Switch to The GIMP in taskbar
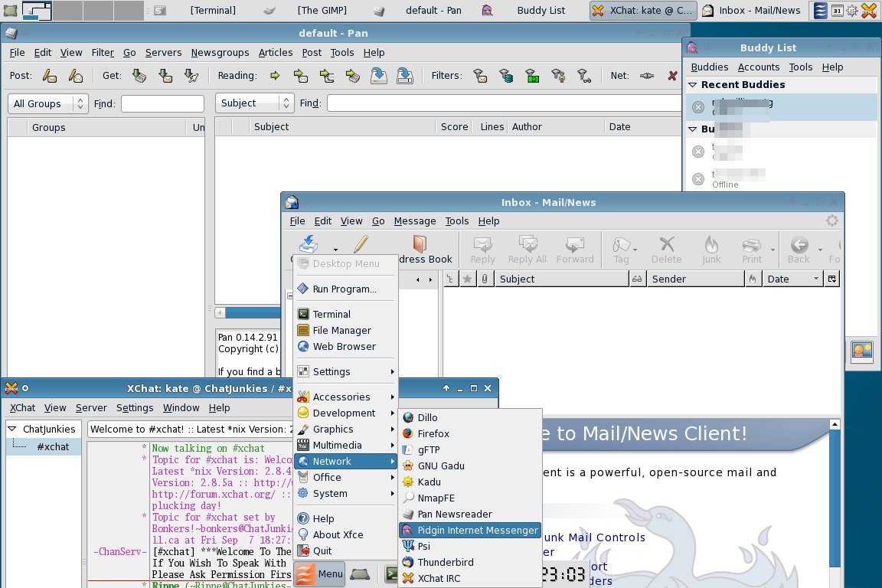Viewport: 882px width, 588px height. click(306, 10)
